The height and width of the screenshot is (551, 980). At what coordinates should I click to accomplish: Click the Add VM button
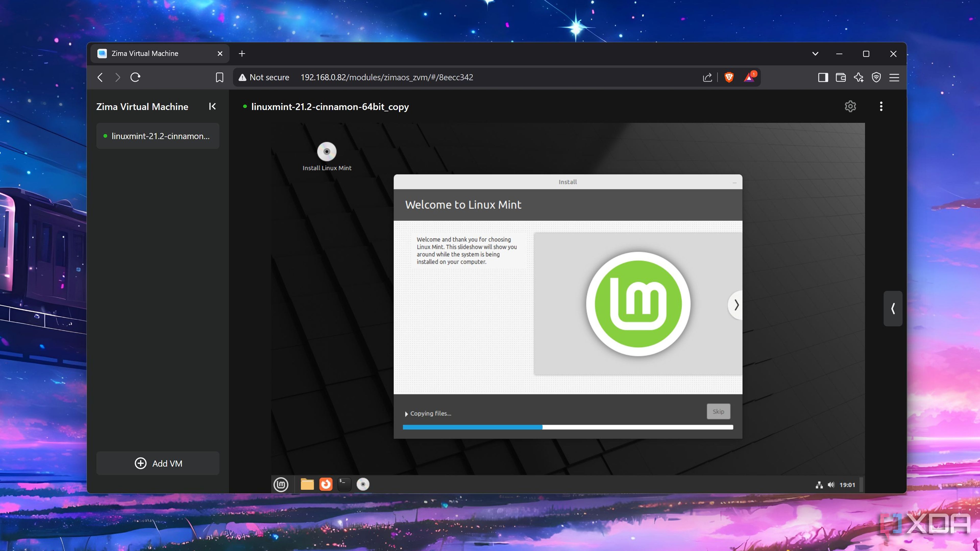click(x=157, y=463)
